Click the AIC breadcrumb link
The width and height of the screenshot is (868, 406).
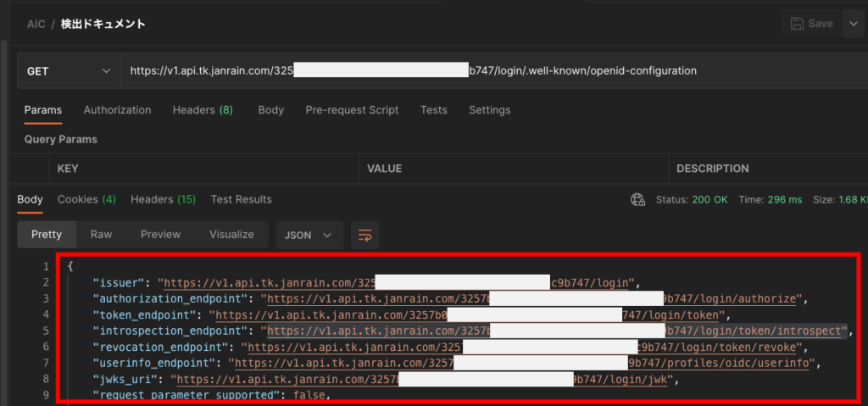pos(36,24)
